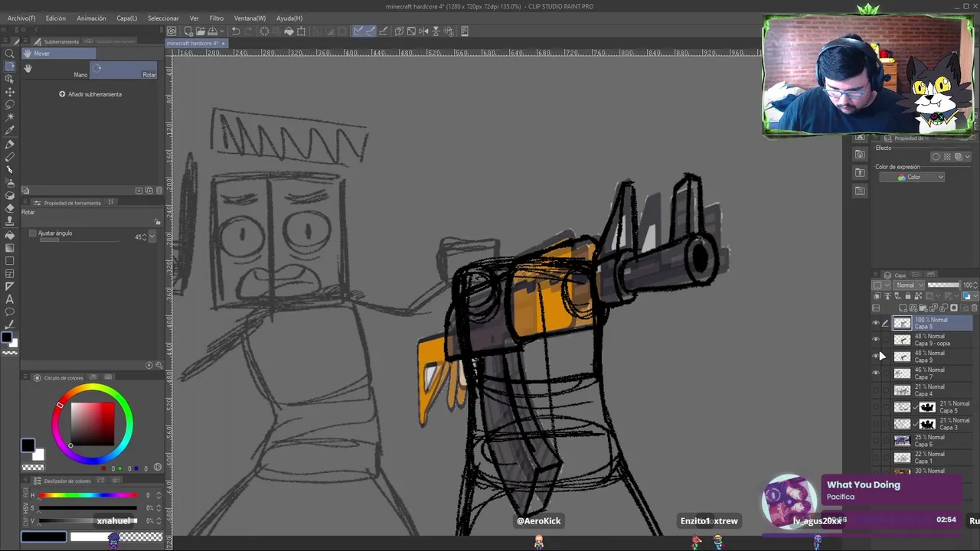This screenshot has width=980, height=551.
Task: Select the Auto select magic wand tool
Action: (x=10, y=118)
